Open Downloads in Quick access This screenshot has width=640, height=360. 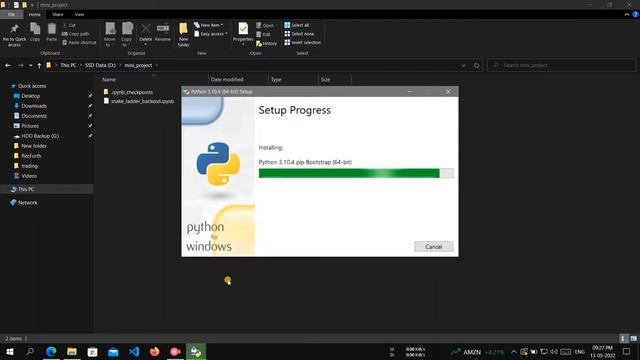34,106
